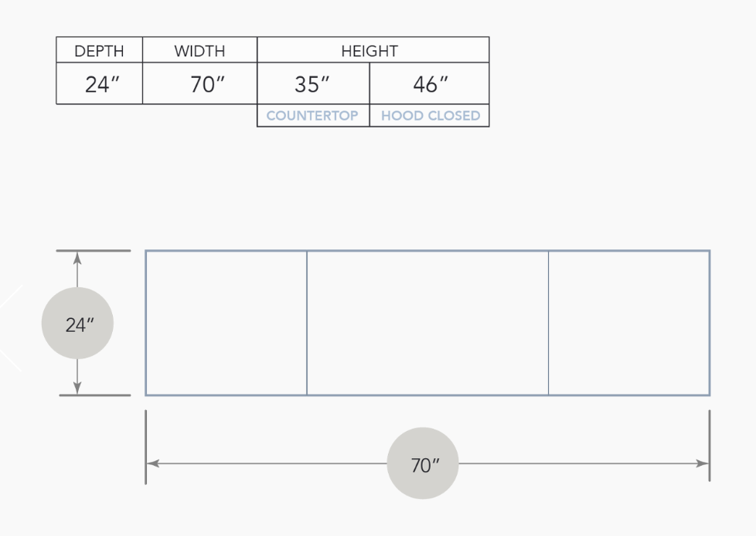
Task: Click the wide middle section of the outline
Action: pyautogui.click(x=427, y=323)
